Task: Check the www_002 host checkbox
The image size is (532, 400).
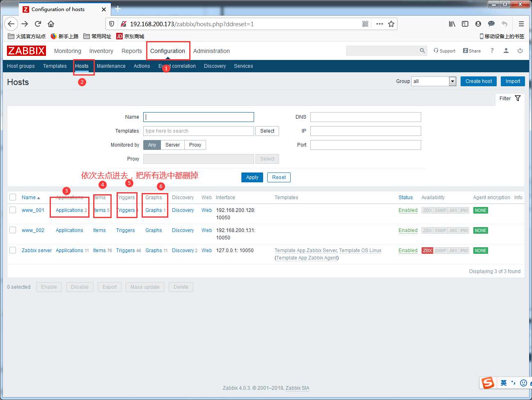Action: tap(13, 230)
